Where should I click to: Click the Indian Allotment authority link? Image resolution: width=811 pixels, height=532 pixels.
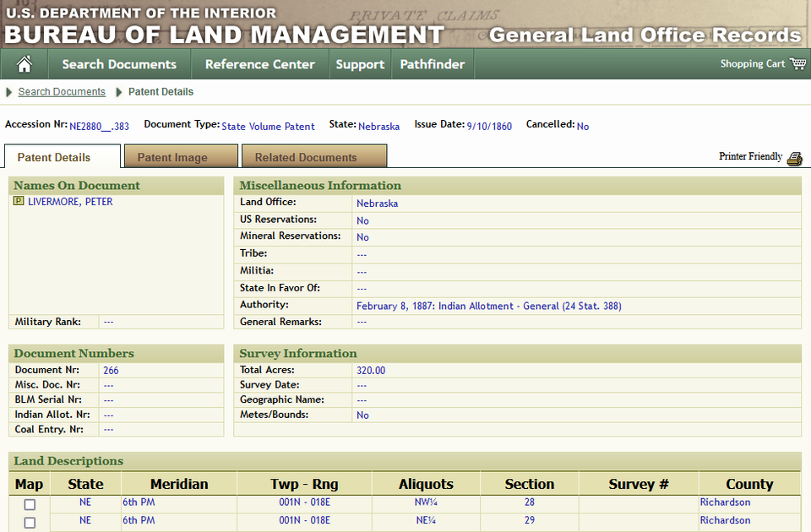coord(489,306)
